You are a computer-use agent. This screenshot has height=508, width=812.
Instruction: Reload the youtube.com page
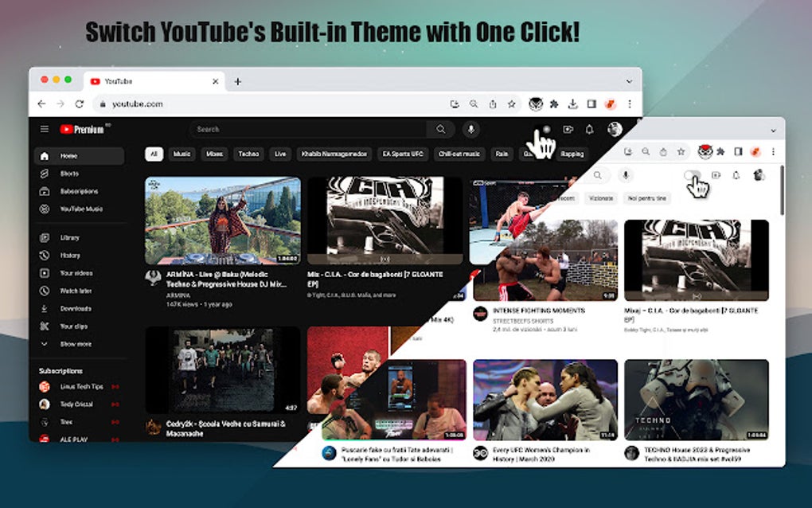coord(80,104)
